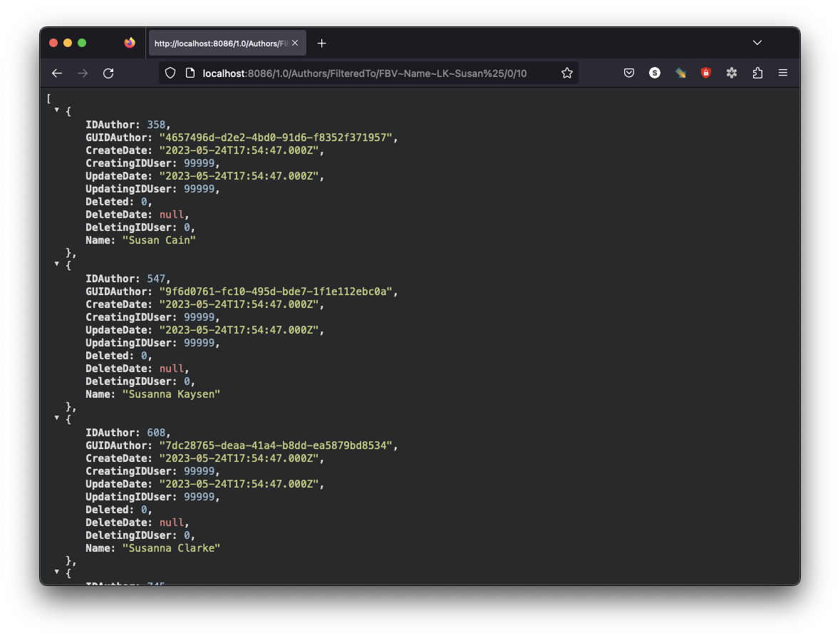Click the Firefox View icon
Screen dimensions: 840x638
130,43
